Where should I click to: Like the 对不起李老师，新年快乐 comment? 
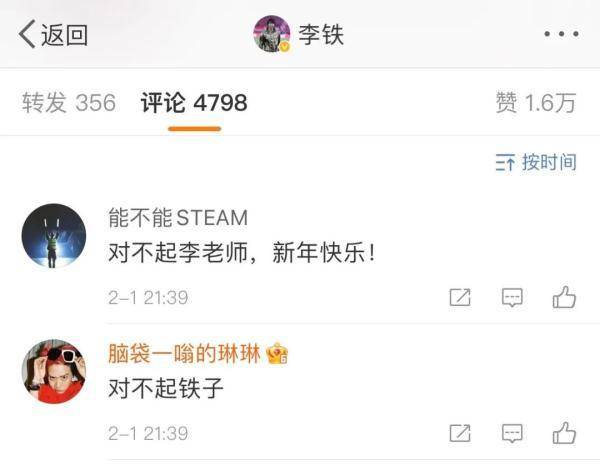564,297
